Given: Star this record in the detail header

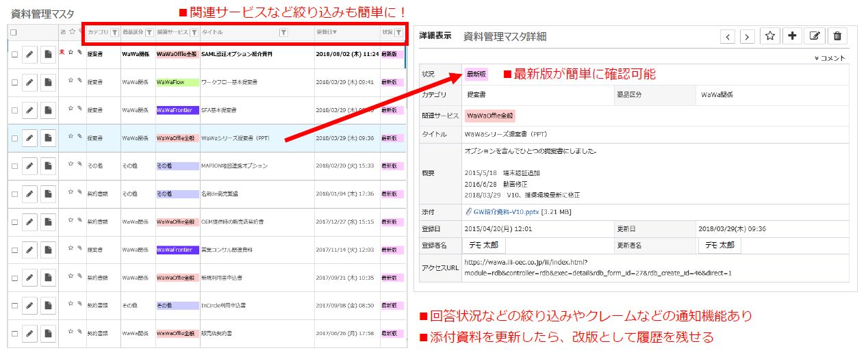Looking at the screenshot, I should pos(769,37).
